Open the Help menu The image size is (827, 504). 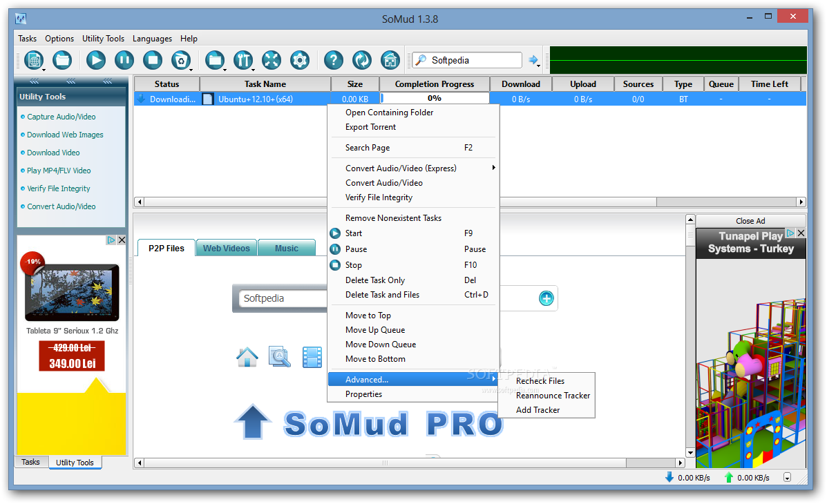pyautogui.click(x=189, y=39)
